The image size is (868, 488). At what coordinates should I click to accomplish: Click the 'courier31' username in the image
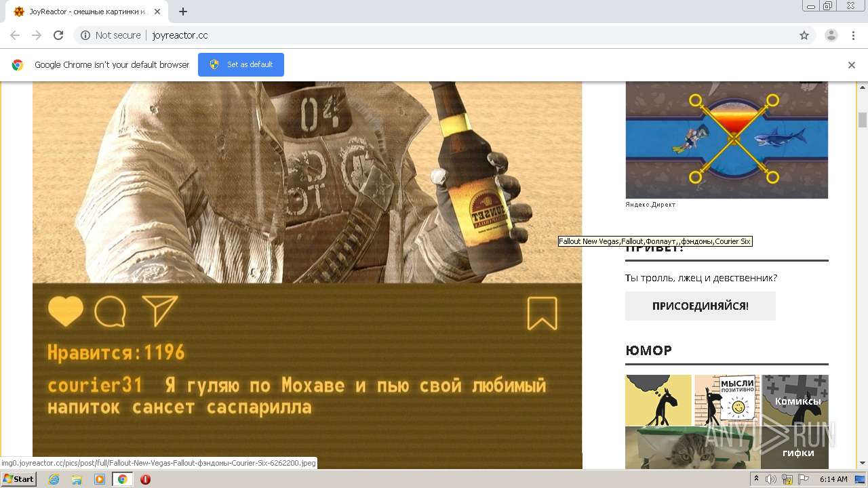tap(95, 386)
